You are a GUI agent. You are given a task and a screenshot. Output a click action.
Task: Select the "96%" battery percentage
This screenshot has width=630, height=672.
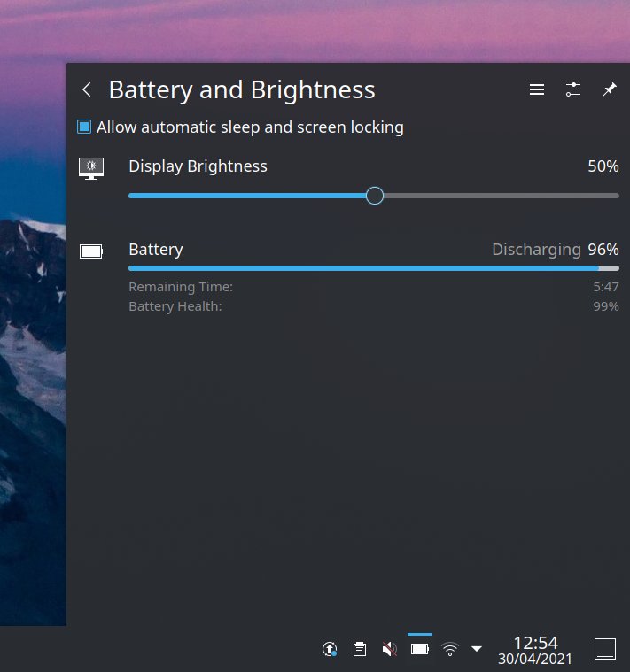click(x=603, y=250)
